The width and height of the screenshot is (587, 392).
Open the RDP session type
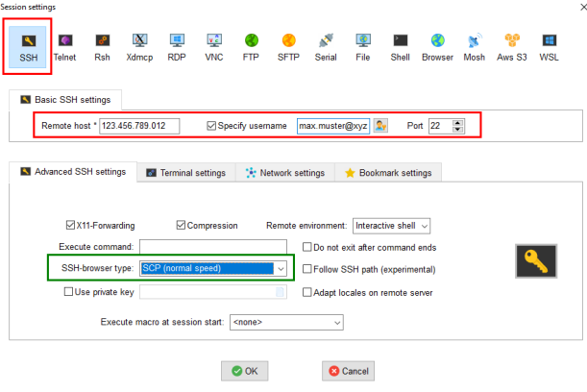coord(177,47)
